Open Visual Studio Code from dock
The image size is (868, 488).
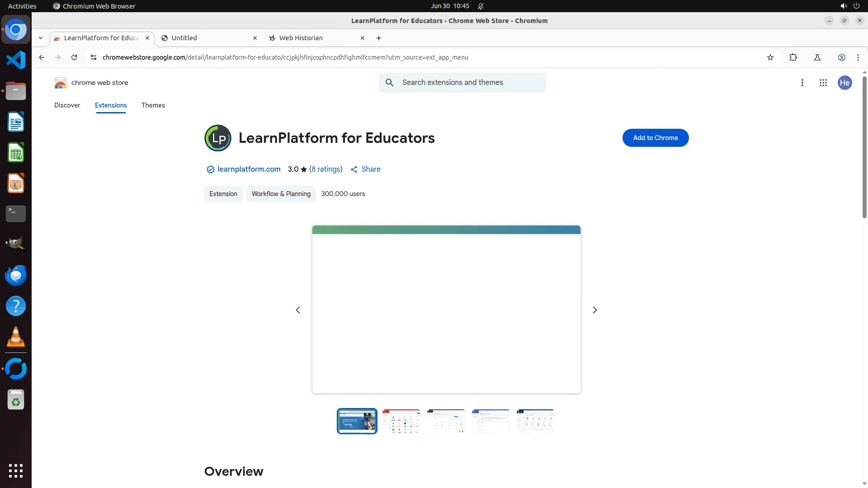coord(16,60)
